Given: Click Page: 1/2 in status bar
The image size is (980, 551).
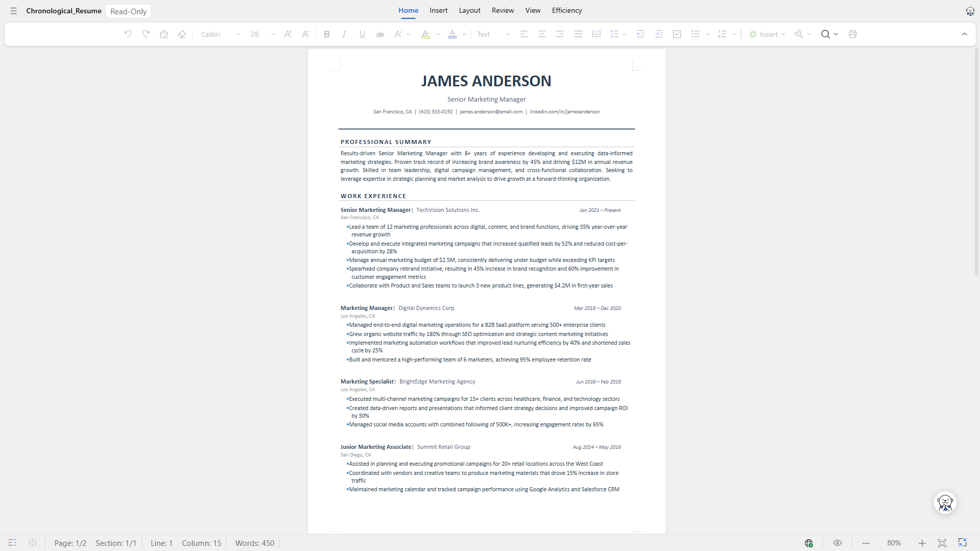Looking at the screenshot, I should [70, 543].
